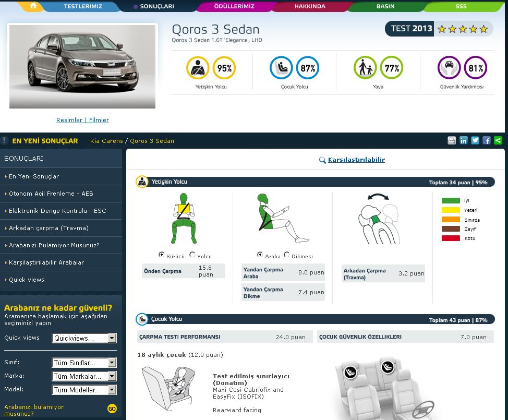Click the five-star rating display
Image resolution: width=508 pixels, height=420 pixels.
coord(463,29)
